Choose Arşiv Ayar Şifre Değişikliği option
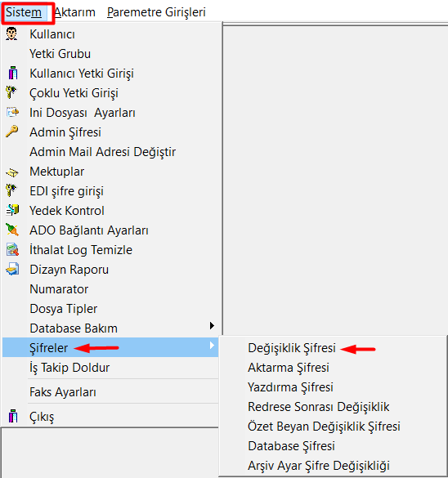Screen dimensions: 448x478 [x=319, y=466]
